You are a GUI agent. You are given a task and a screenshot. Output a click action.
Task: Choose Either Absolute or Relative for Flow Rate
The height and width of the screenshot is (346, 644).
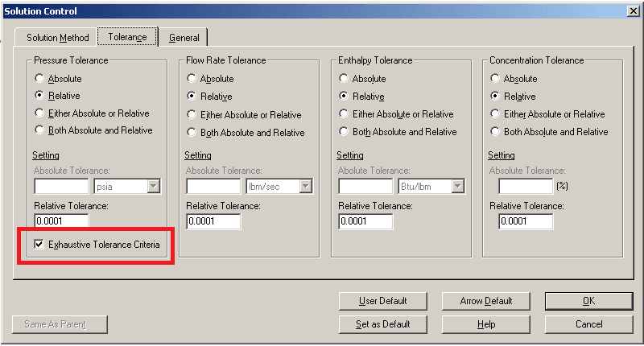pyautogui.click(x=244, y=114)
